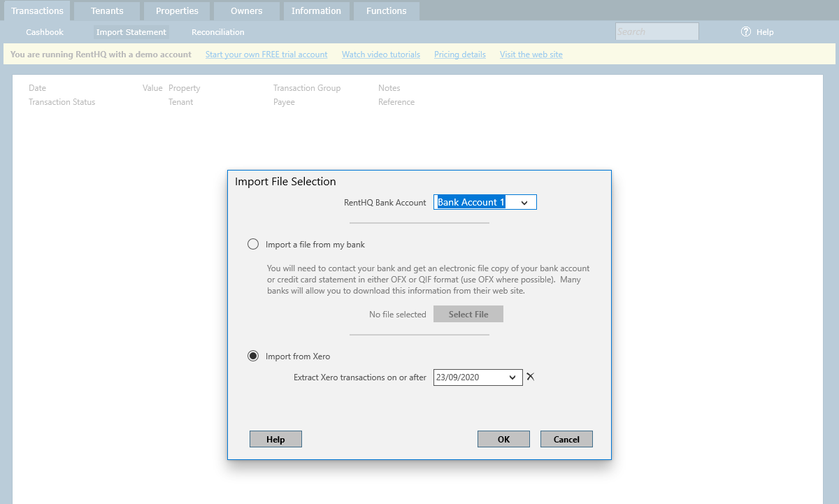
Task: Go to the Properties tab
Action: pyautogui.click(x=177, y=11)
